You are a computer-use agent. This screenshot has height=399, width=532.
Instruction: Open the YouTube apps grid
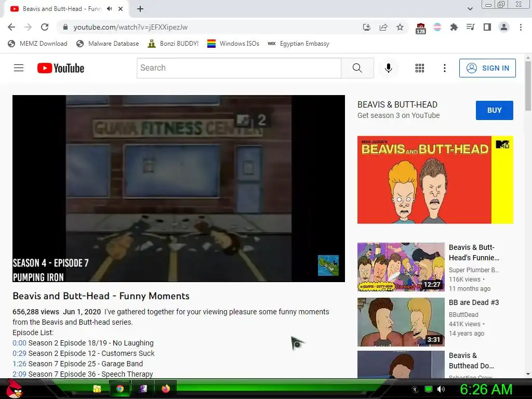tap(420, 68)
